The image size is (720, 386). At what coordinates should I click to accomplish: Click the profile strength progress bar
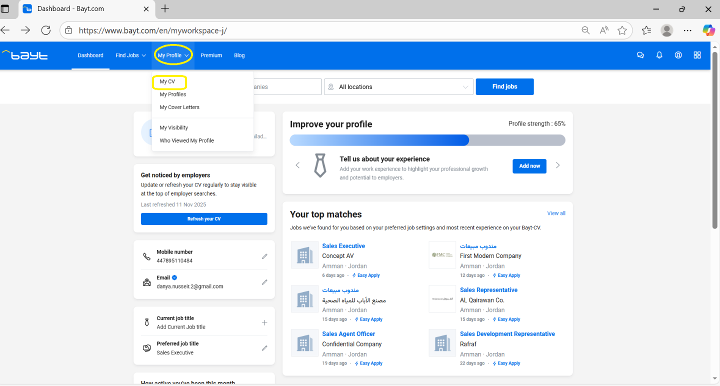(428, 140)
